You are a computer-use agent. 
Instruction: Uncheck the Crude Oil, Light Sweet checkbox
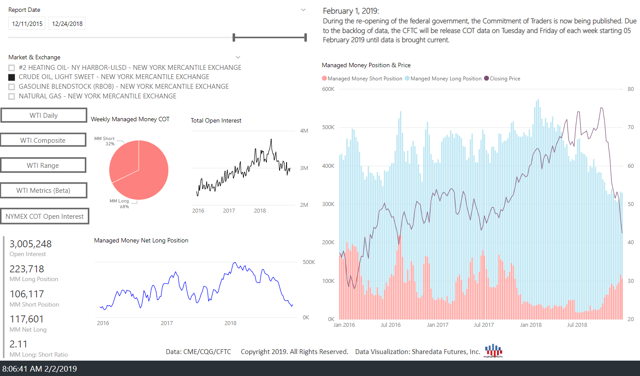click(x=11, y=77)
